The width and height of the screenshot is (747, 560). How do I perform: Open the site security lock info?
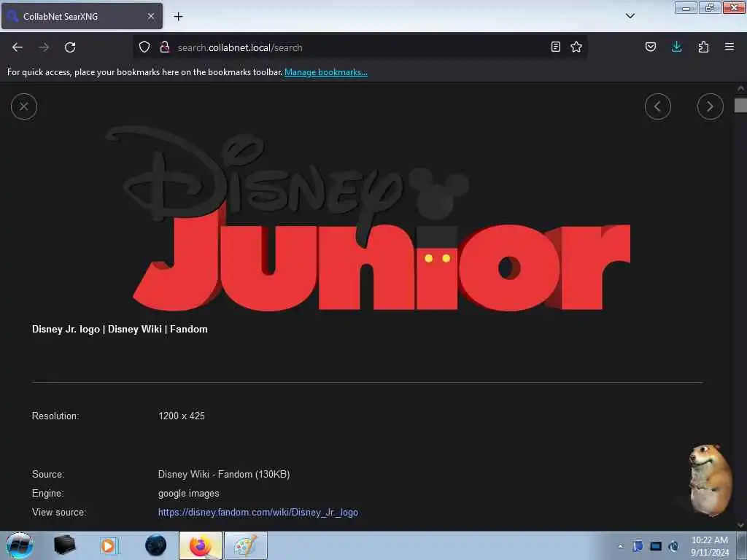(165, 47)
